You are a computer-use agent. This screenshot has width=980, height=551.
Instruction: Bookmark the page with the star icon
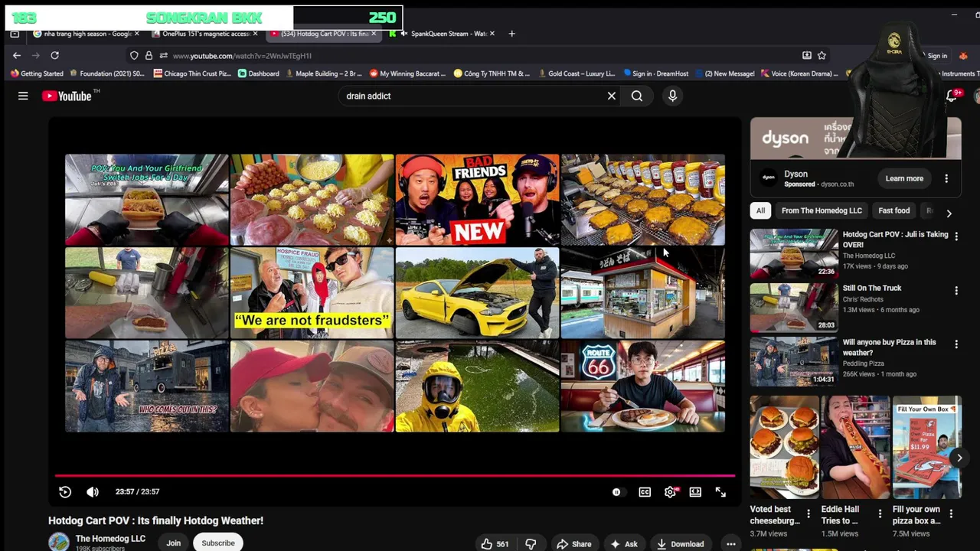(x=822, y=55)
